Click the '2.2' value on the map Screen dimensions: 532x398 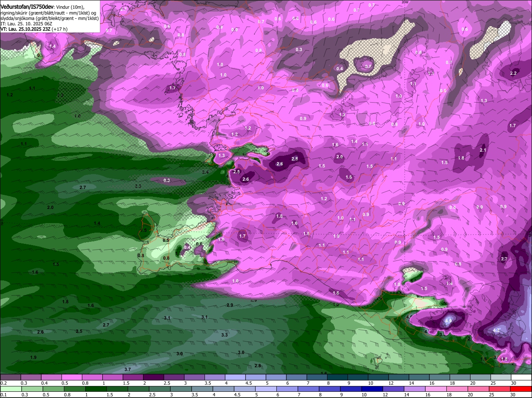(x=513, y=73)
